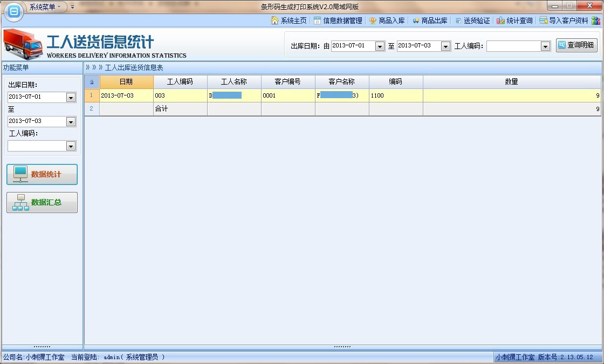Click top 工人编码 input field
This screenshot has height=364, width=604.
pyautogui.click(x=514, y=46)
